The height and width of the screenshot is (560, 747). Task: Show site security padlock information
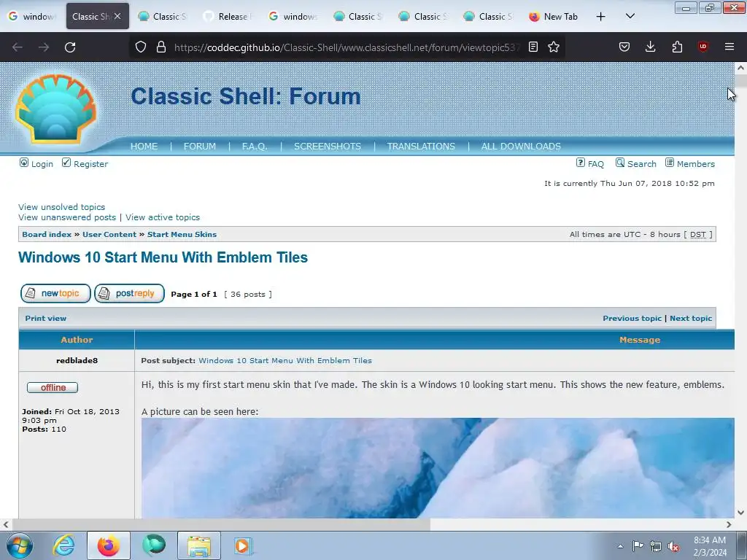click(x=161, y=47)
